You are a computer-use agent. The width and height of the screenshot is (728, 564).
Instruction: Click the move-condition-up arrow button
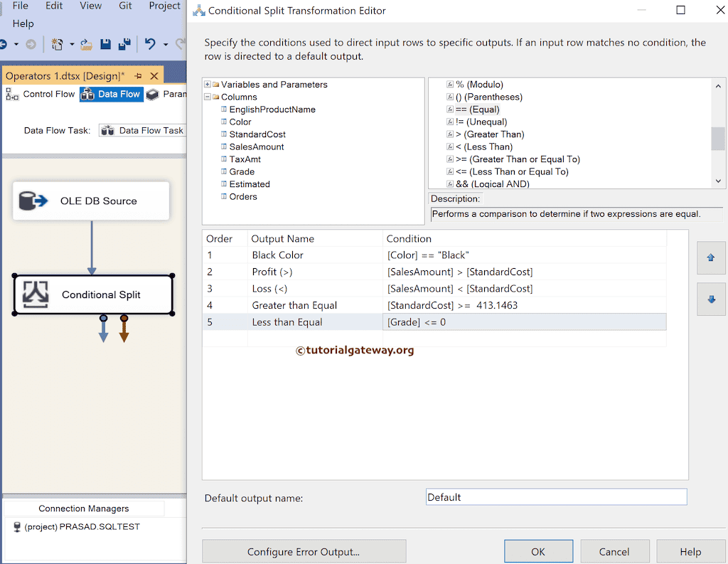pyautogui.click(x=711, y=259)
